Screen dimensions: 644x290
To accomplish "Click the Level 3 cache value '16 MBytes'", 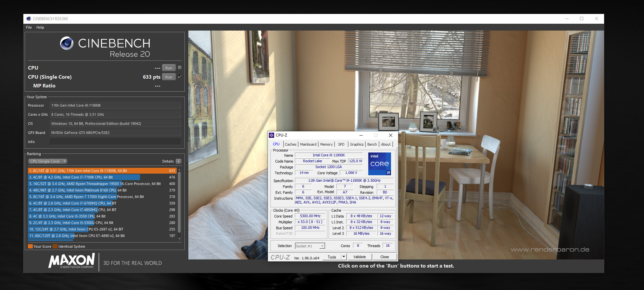I will click(361, 233).
